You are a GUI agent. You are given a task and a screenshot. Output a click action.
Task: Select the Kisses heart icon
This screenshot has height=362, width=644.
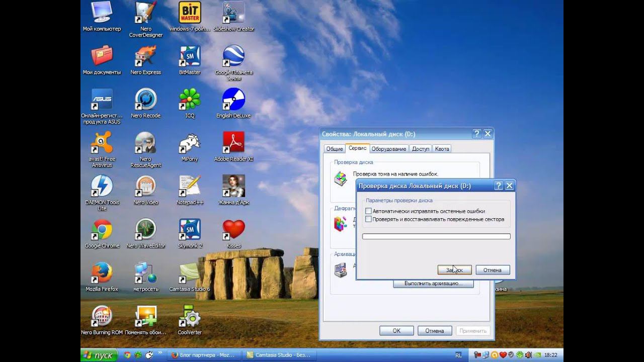click(233, 233)
